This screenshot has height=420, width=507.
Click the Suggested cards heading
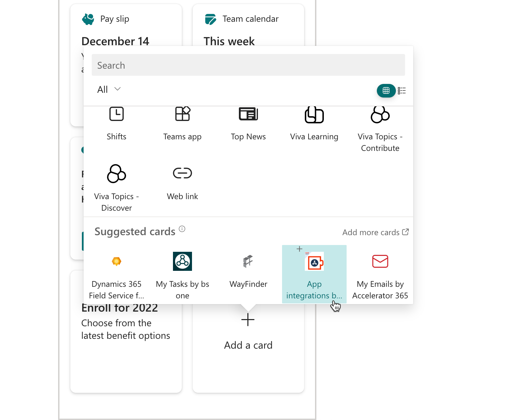135,232
